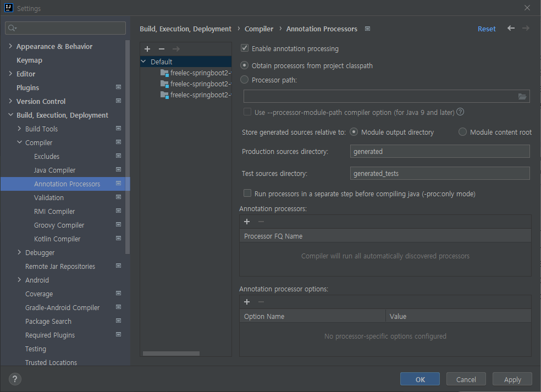The height and width of the screenshot is (392, 541).
Task: Click project icon next to Validation
Action: 118,197
